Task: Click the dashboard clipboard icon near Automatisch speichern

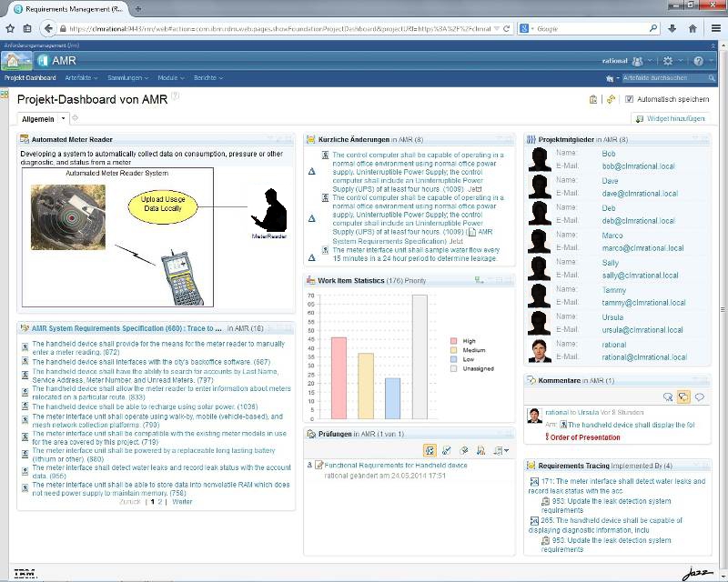Action: (593, 99)
